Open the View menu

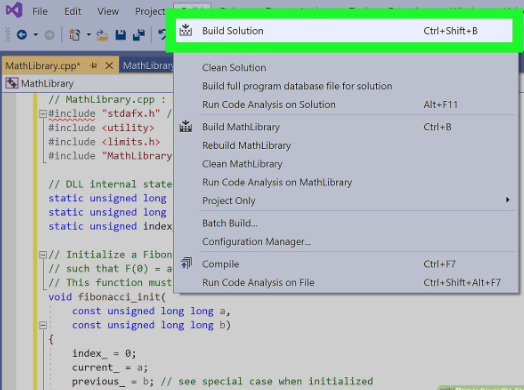point(108,11)
